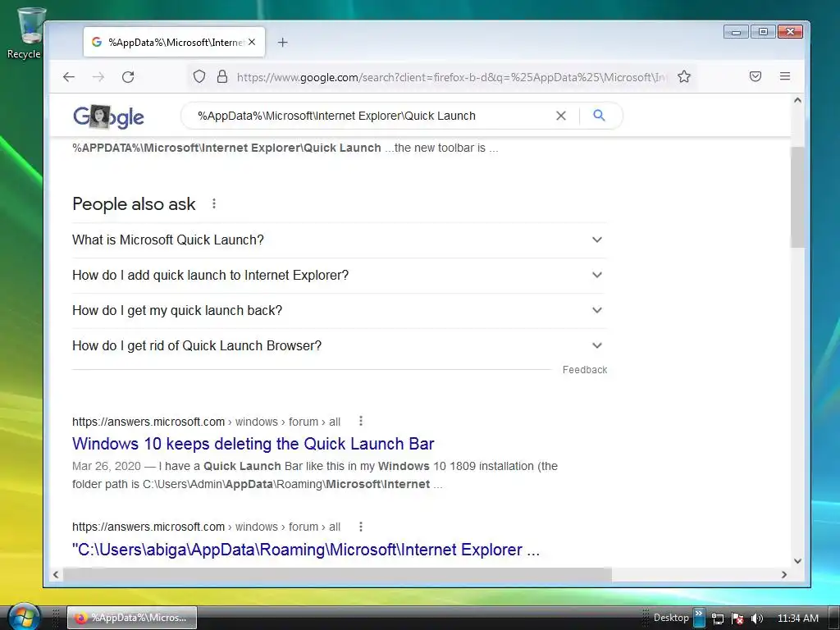This screenshot has height=630, width=840.
Task: Close the %AppData% Google search tab
Action: point(252,42)
